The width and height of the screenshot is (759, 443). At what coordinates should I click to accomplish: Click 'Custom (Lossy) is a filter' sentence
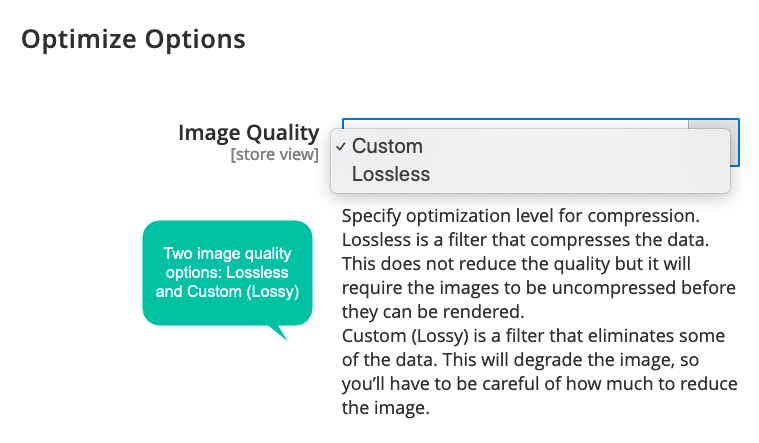pyautogui.click(x=533, y=336)
